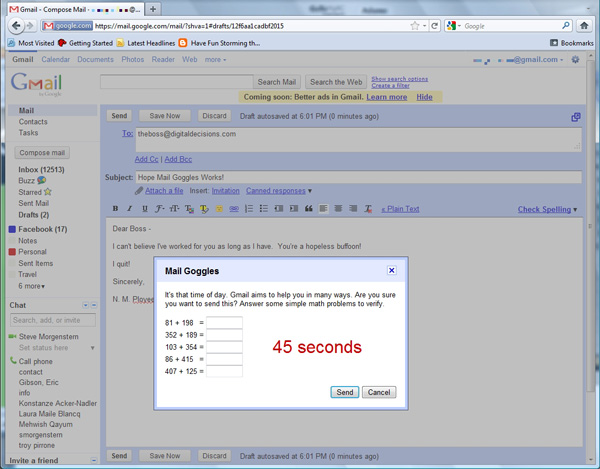The width and height of the screenshot is (600, 469).
Task: Insert a hyperlink via the chain icon
Action: [234, 208]
